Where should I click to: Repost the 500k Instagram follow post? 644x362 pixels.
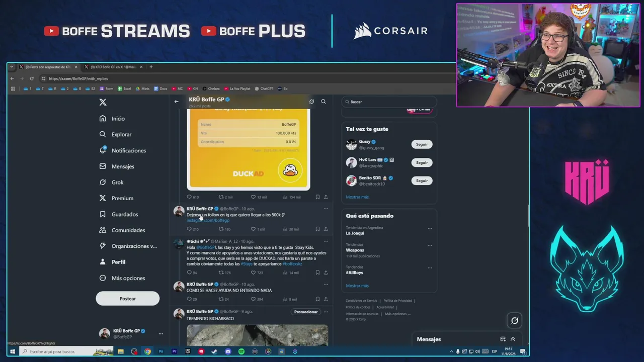(221, 229)
